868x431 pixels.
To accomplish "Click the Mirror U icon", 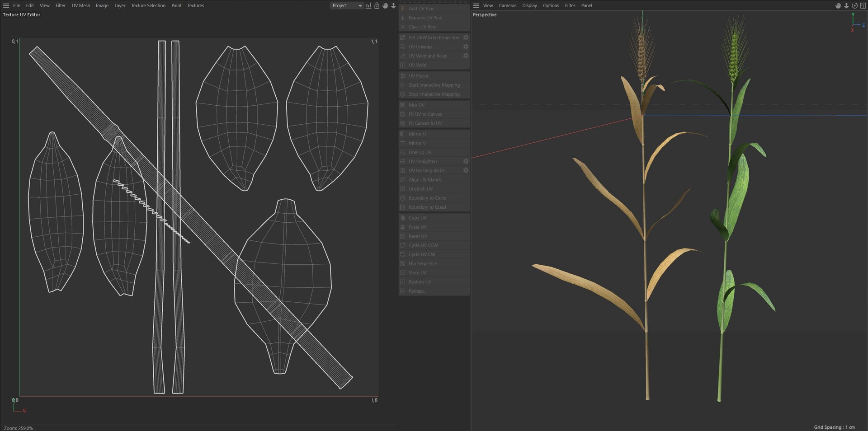I will click(403, 134).
